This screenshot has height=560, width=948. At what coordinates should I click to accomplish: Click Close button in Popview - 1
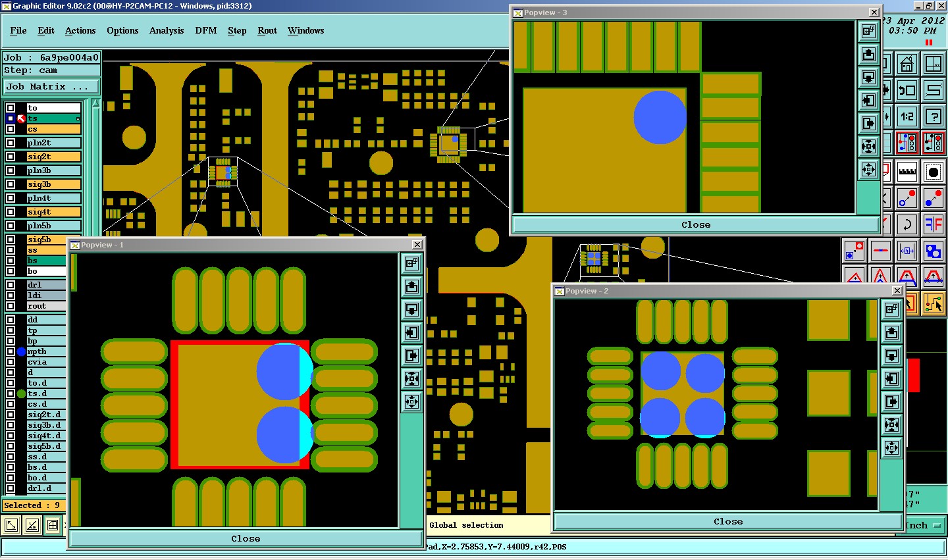pos(246,538)
